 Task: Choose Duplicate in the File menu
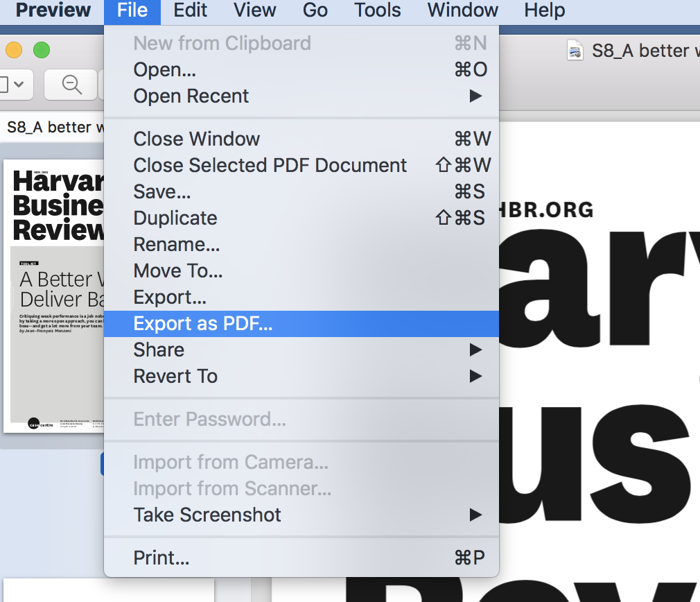301,218
